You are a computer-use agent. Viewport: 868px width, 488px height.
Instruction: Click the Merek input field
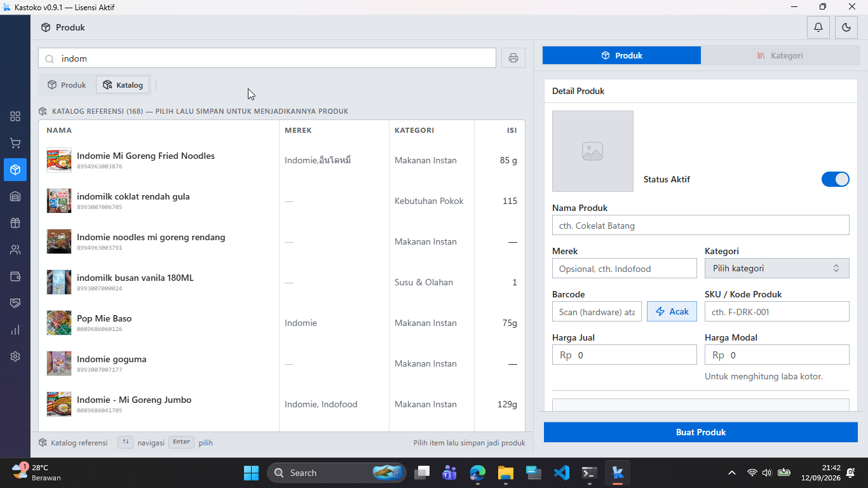(x=625, y=268)
